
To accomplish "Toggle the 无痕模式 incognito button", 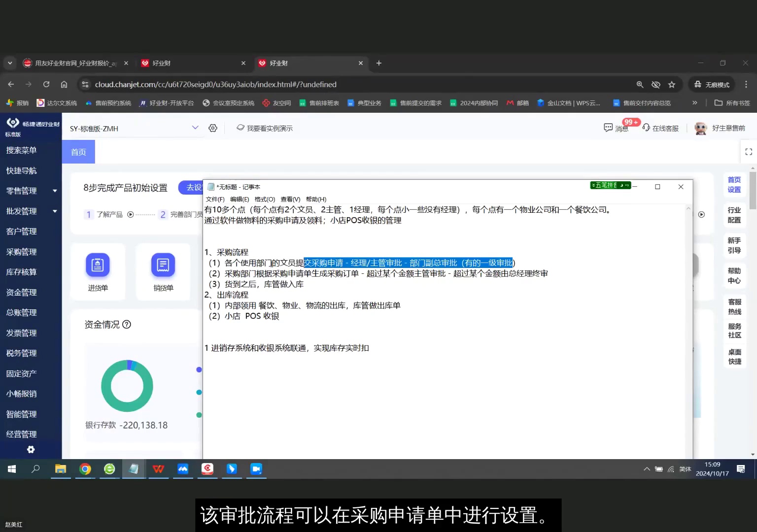I will coord(711,84).
